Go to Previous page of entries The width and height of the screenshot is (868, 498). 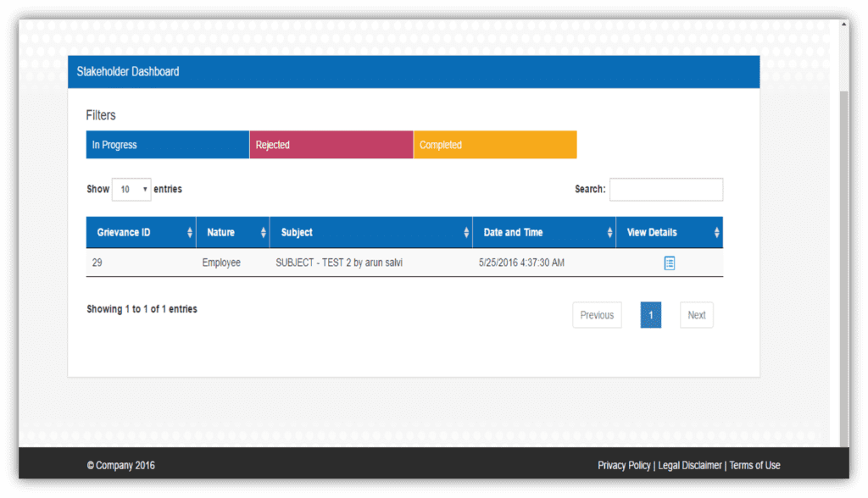point(597,315)
